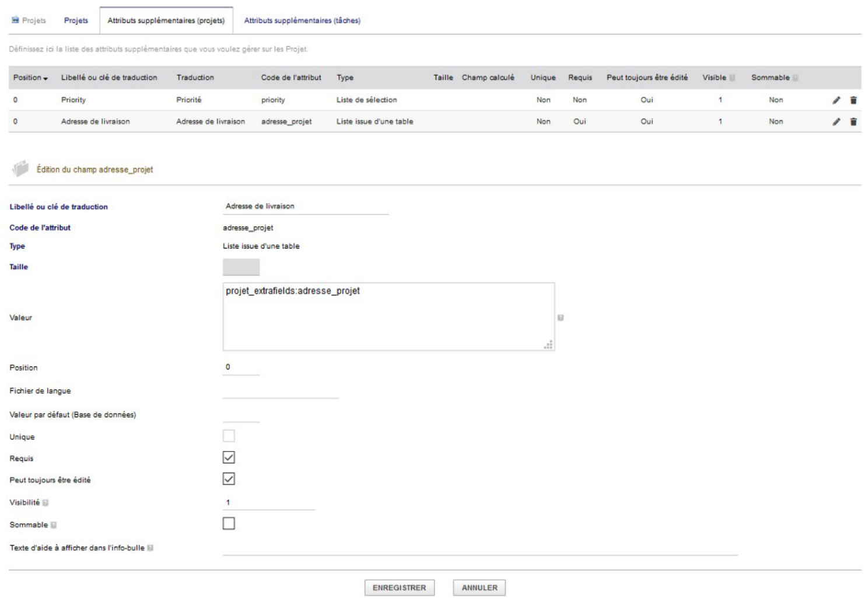Click the ENREGISTRER button

click(400, 587)
